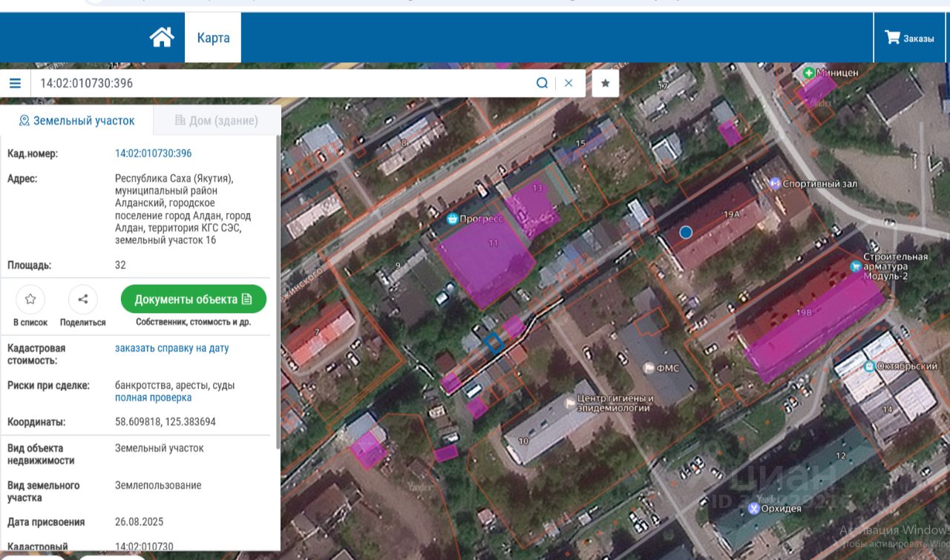This screenshot has height=560, width=950.
Task: Click the банкротства, аресты, суды text
Action: 174,385
